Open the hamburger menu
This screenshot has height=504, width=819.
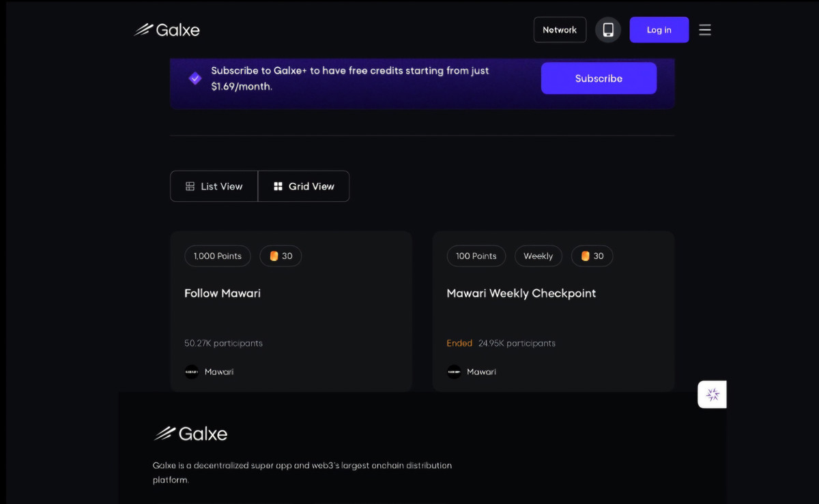click(x=705, y=30)
